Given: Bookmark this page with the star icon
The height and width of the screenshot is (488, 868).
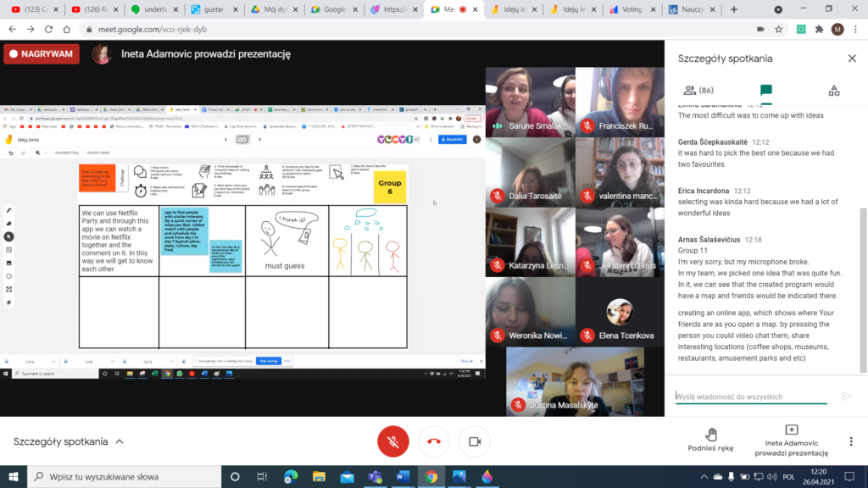Looking at the screenshot, I should 778,29.
